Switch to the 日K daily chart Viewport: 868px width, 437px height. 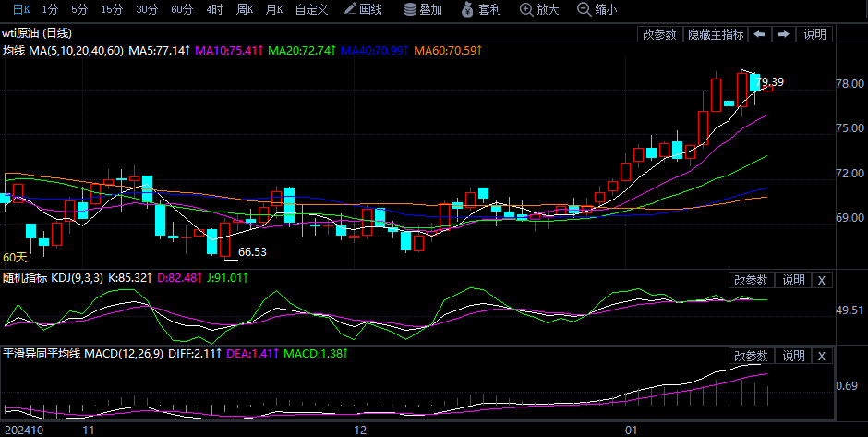[20, 10]
